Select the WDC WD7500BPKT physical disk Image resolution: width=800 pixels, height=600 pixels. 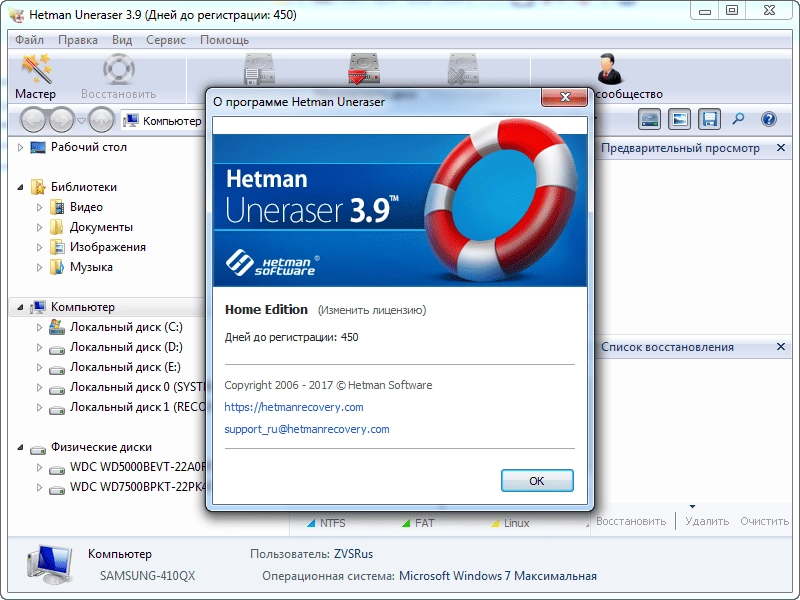138,487
